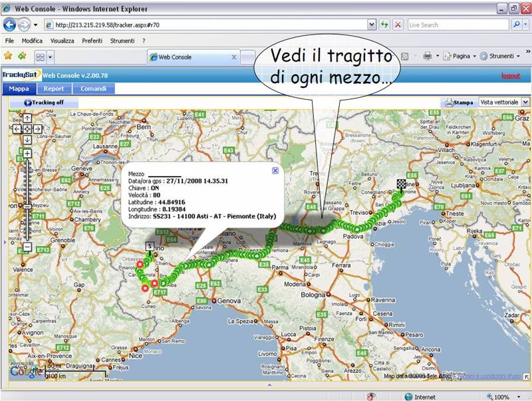Click the Add to Favorites star icon
Image resolution: width=532 pixels, height=401 pixels.
(x=23, y=56)
